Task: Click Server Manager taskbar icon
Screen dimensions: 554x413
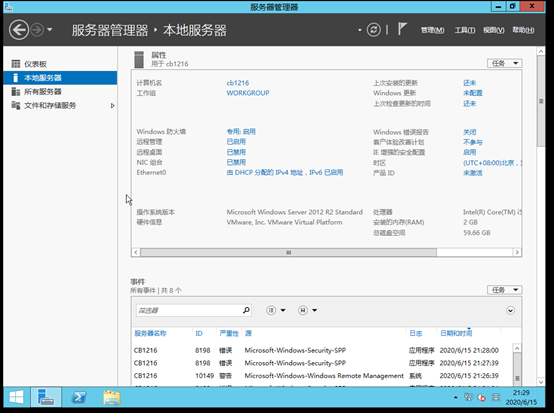Action: (x=46, y=397)
